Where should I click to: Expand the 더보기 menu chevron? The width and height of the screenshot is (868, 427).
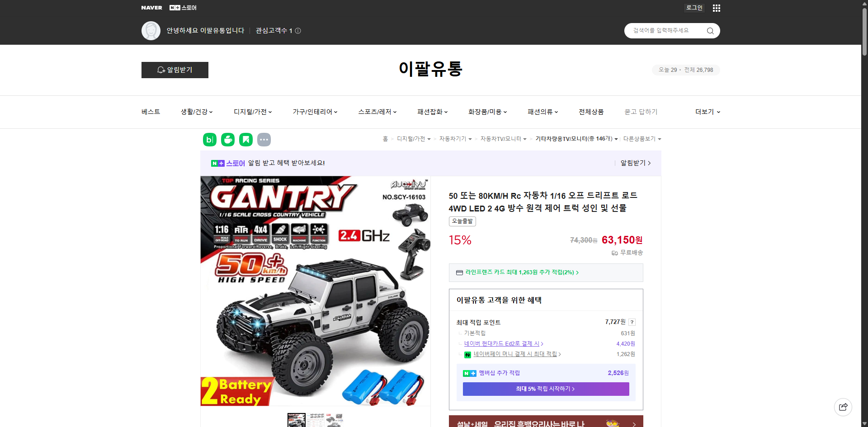(x=707, y=112)
